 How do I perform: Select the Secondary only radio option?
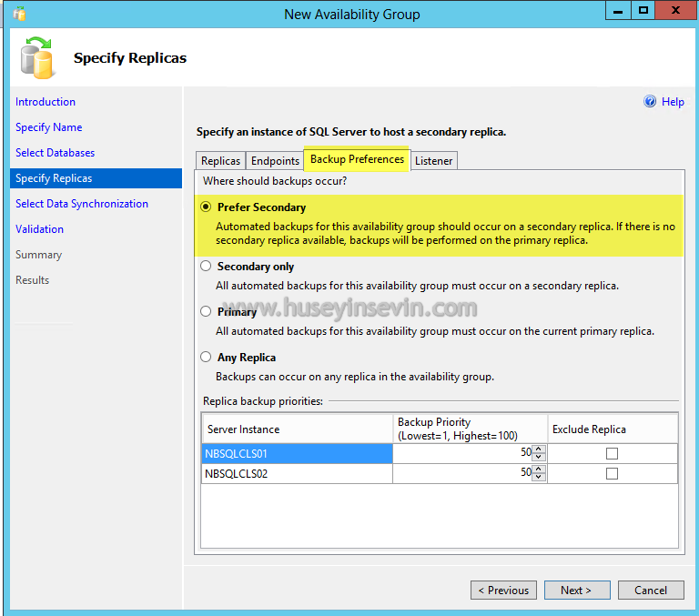click(206, 266)
